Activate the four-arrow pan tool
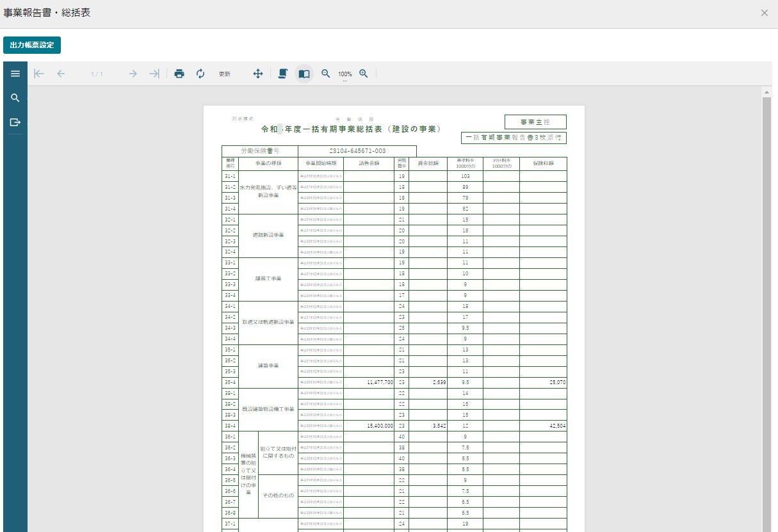778x532 pixels. tap(258, 74)
